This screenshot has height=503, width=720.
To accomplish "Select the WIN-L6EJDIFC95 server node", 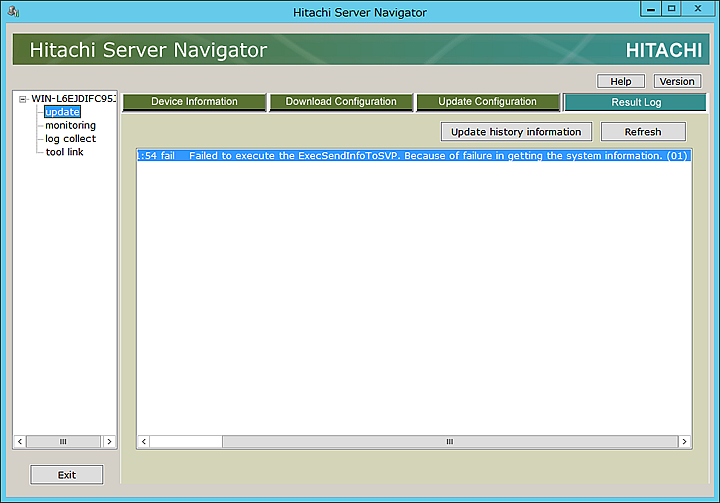I will pos(73,99).
